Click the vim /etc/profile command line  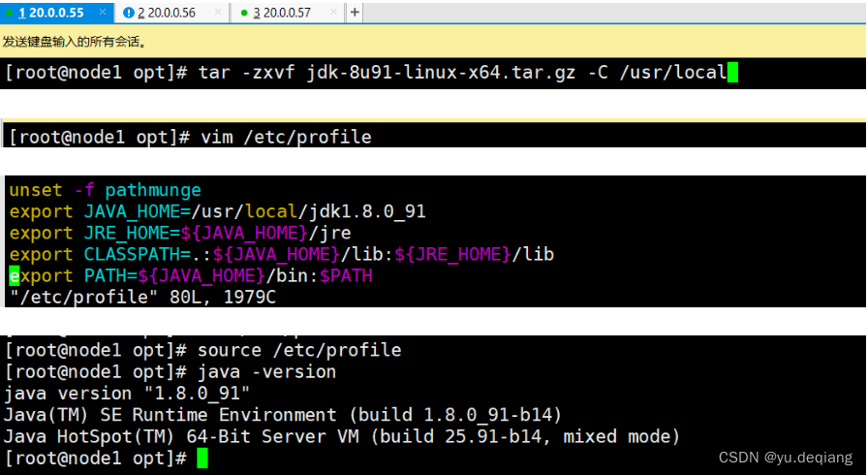point(191,137)
